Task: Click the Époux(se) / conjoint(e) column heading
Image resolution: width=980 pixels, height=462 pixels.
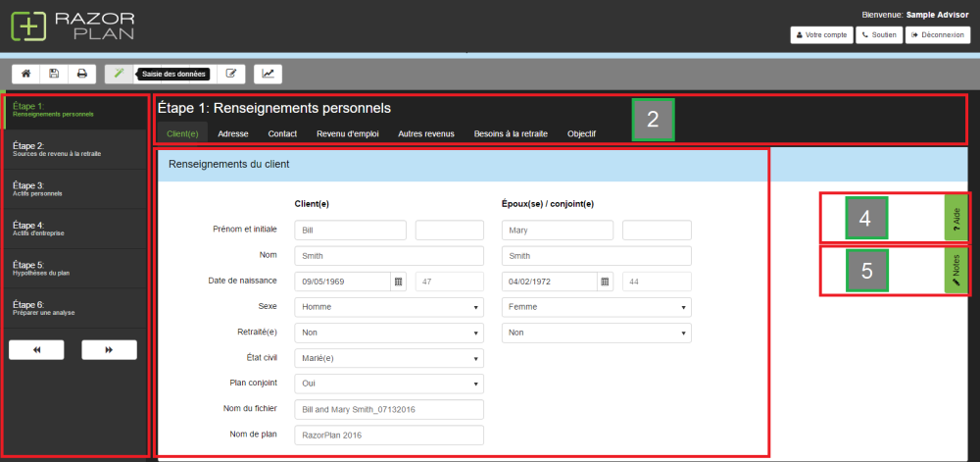Action: click(x=548, y=203)
